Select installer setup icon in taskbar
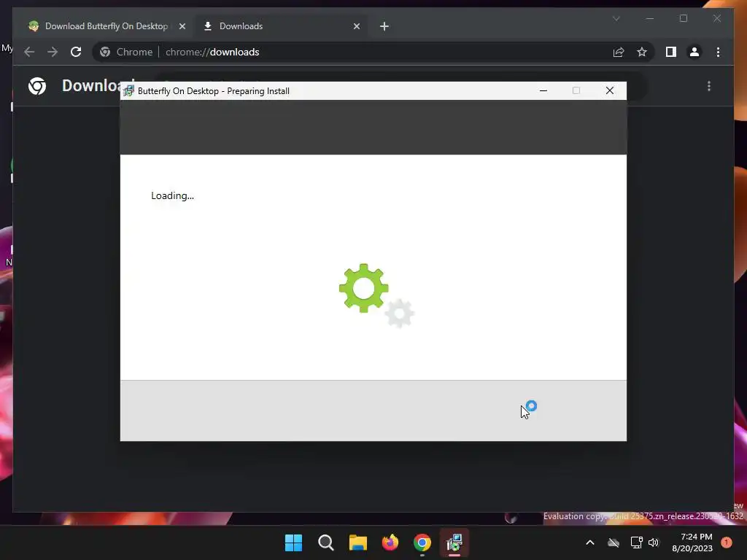747x560 pixels. tap(454, 542)
